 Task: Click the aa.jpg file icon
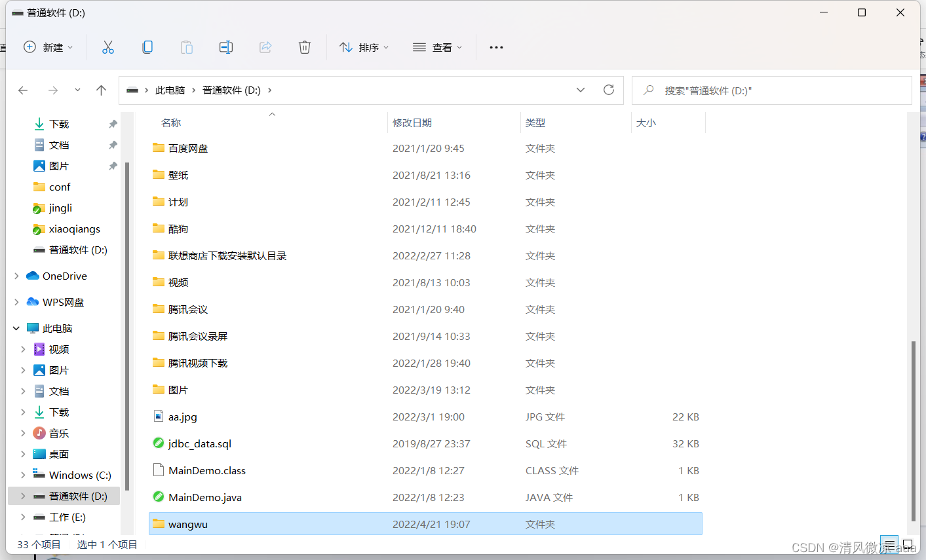158,416
